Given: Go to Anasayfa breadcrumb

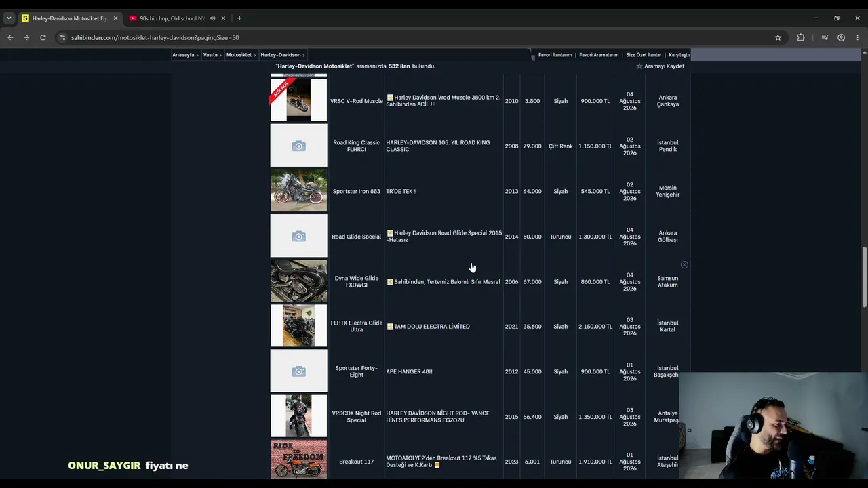Looking at the screenshot, I should click(x=183, y=55).
